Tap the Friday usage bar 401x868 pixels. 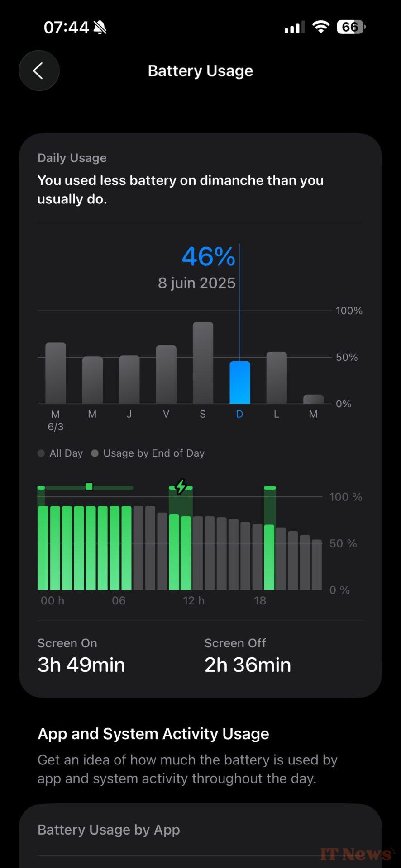(166, 374)
